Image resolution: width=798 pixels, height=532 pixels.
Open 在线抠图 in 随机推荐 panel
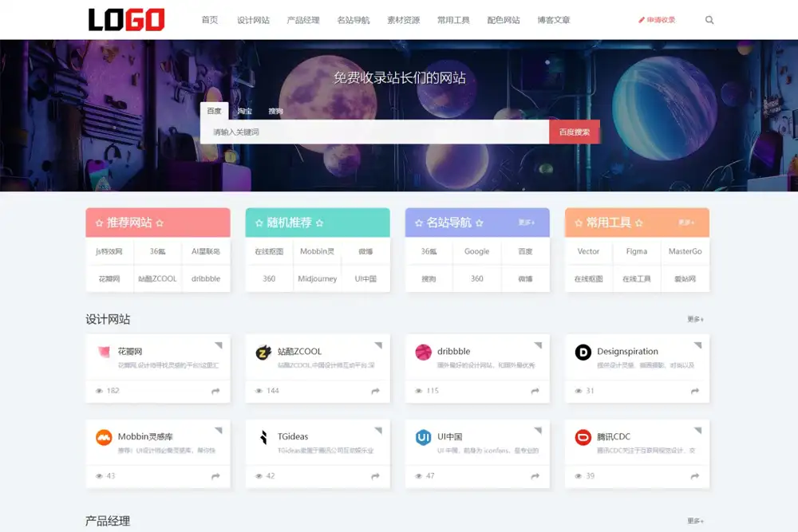(269, 251)
